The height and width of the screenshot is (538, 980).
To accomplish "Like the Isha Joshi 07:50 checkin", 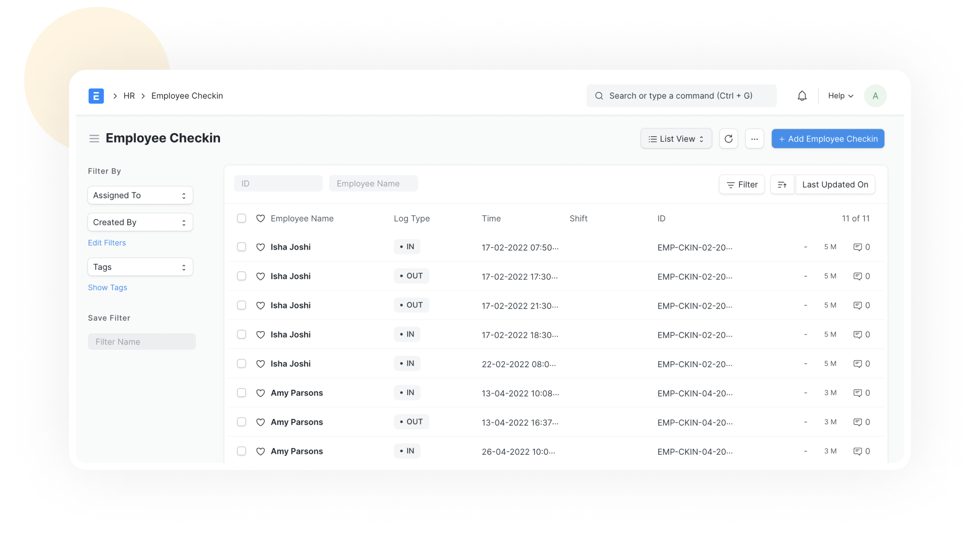I will [261, 247].
